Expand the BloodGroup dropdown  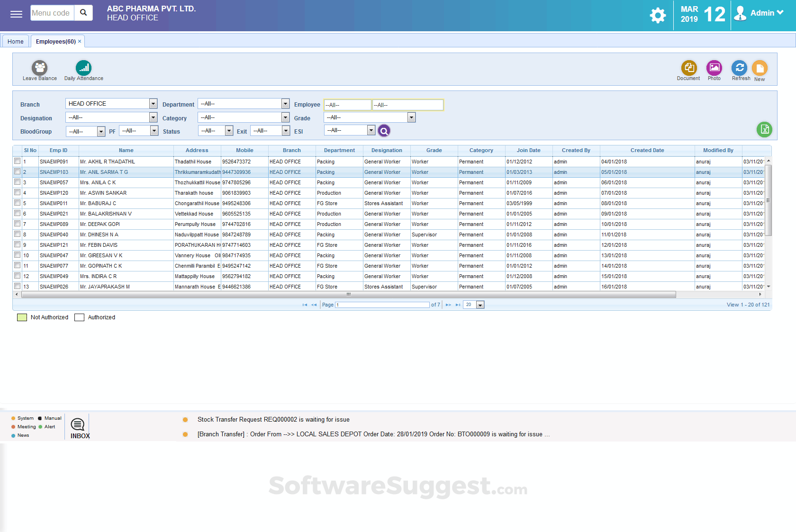click(101, 131)
